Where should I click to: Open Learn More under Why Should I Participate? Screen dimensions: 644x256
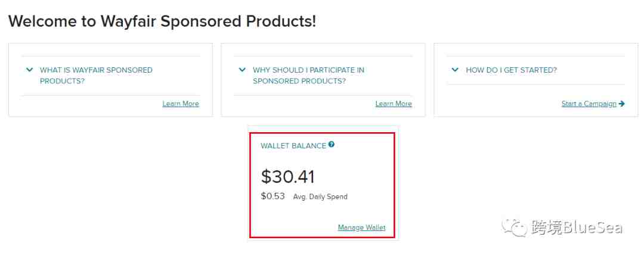pyautogui.click(x=394, y=104)
